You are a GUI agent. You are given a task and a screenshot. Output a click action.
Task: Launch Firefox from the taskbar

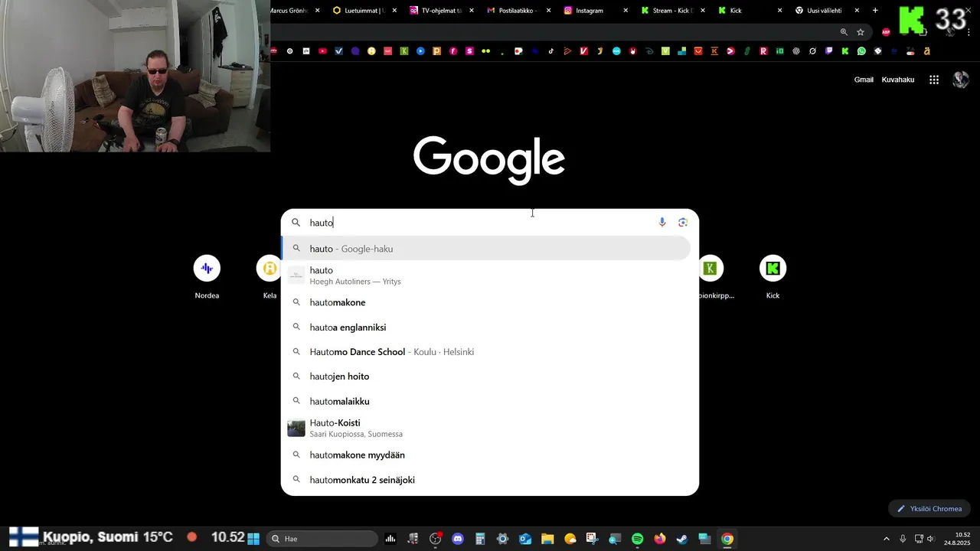tap(660, 539)
